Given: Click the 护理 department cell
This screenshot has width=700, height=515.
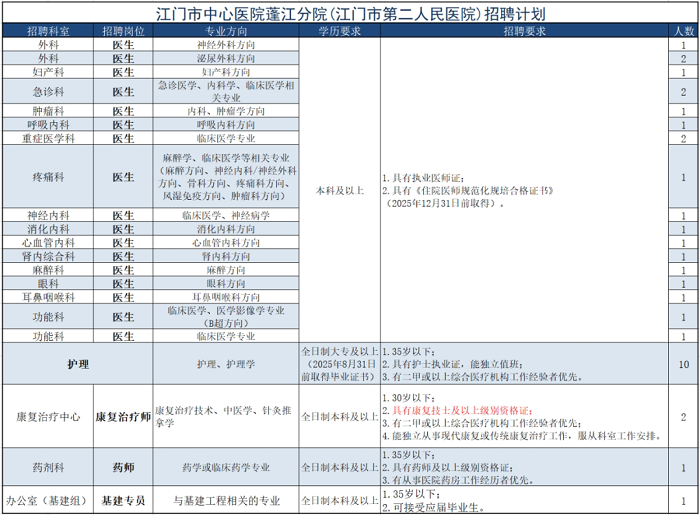Looking at the screenshot, I should 78,364.
